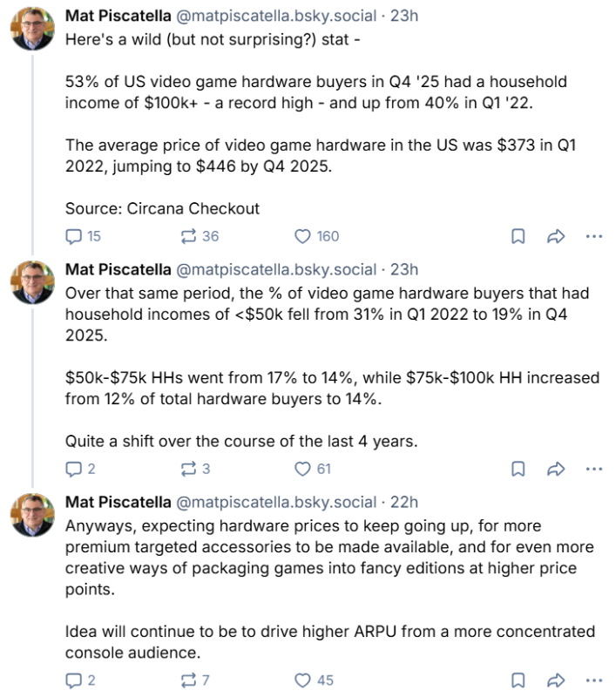Like the post with 160 likes
Viewport: 616px width, 697px height.
click(303, 236)
